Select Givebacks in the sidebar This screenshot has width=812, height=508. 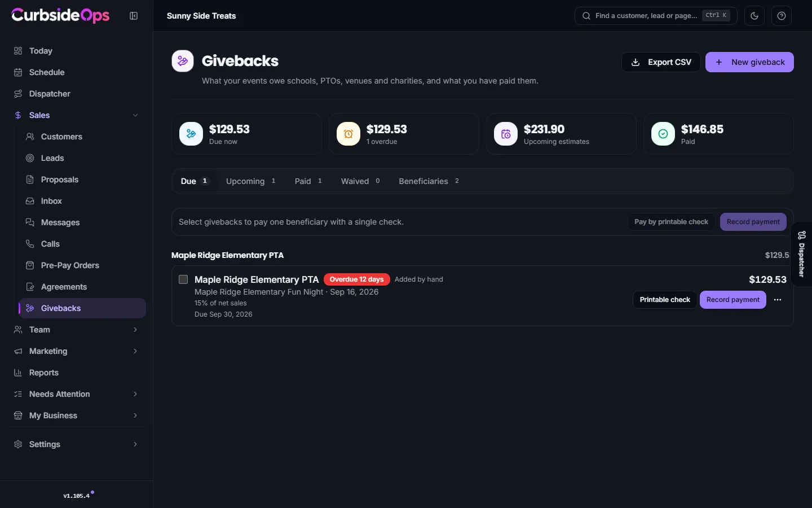coord(82,308)
